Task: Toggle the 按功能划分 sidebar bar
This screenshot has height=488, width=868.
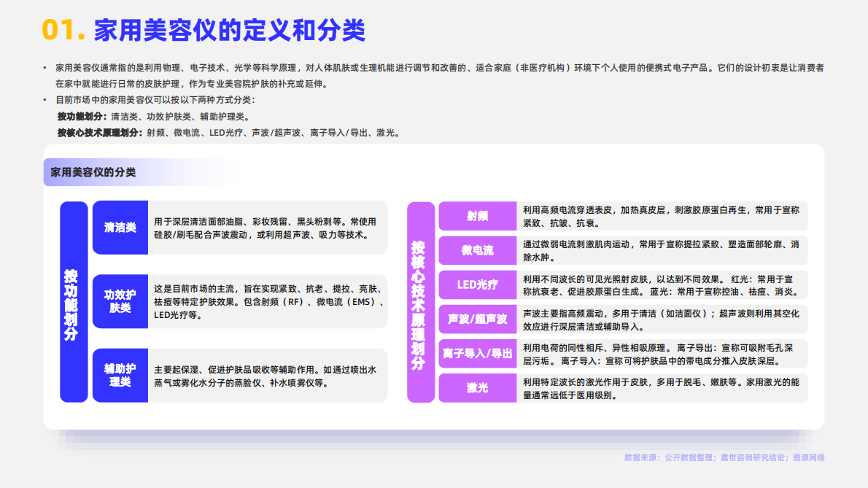Action: [73, 303]
